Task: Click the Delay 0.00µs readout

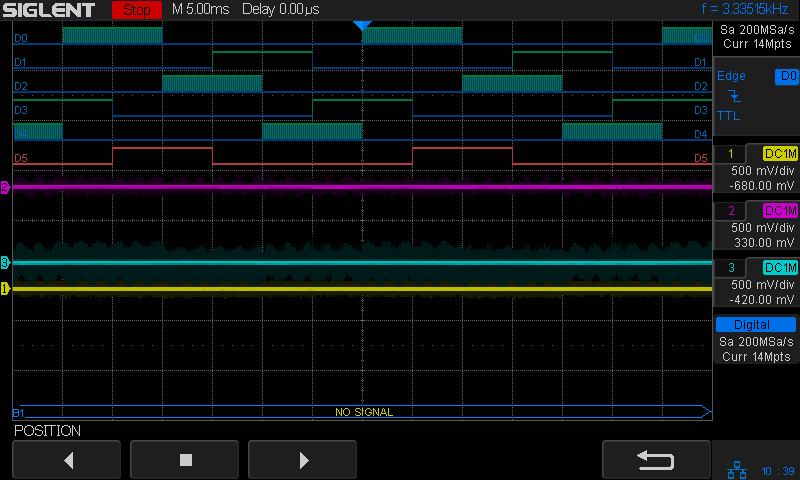Action: 281,9
